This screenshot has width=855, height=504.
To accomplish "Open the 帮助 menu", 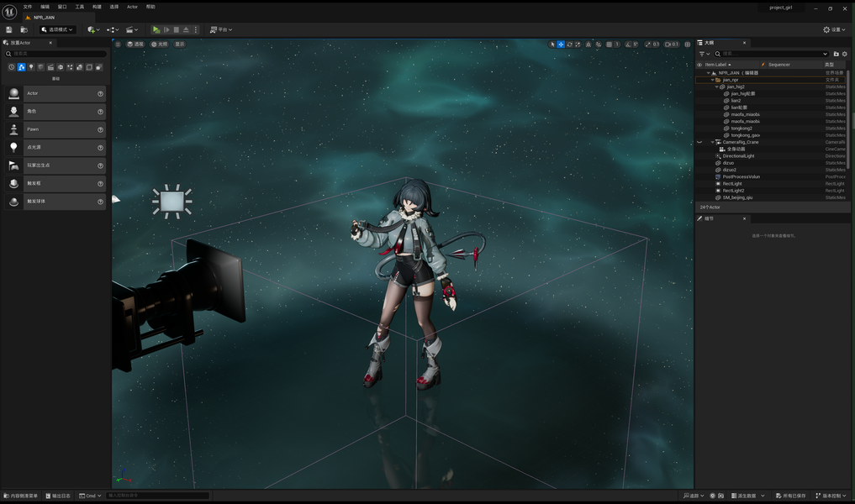I will 150,7.
